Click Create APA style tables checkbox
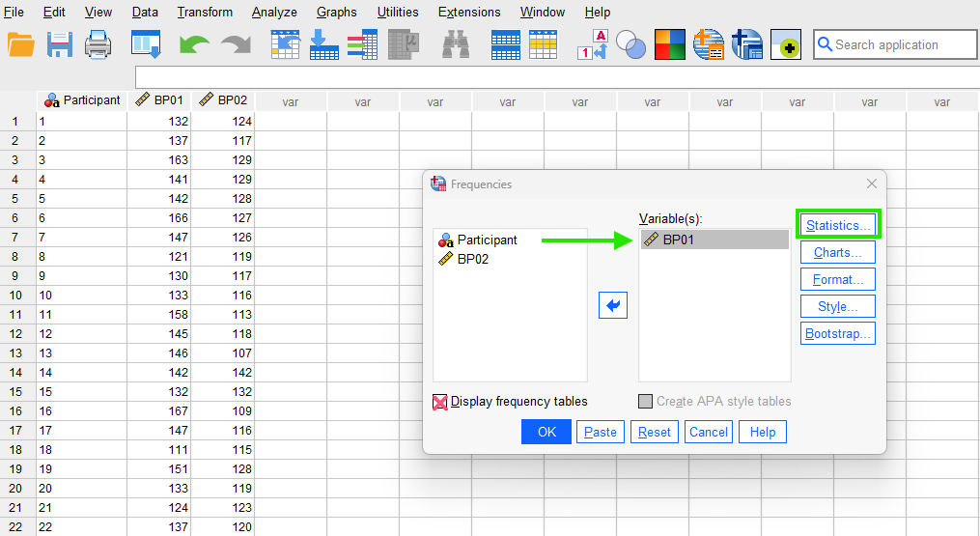The image size is (980, 536). coord(645,402)
